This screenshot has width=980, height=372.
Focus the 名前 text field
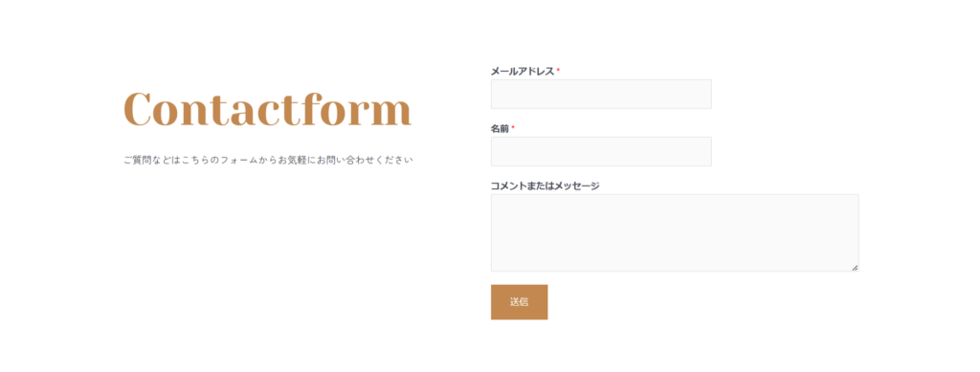601,152
